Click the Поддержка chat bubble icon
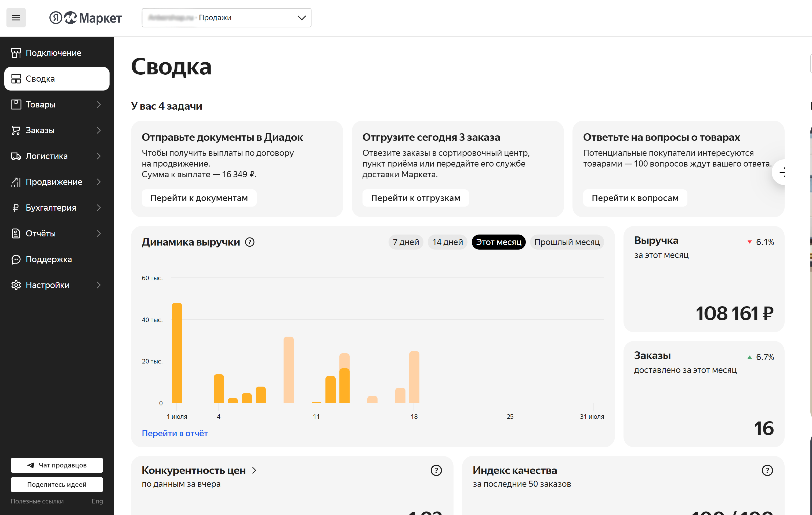Image resolution: width=812 pixels, height=515 pixels. click(x=16, y=260)
